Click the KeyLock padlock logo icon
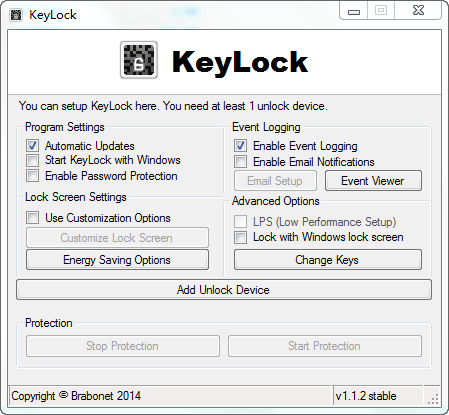 tap(139, 60)
